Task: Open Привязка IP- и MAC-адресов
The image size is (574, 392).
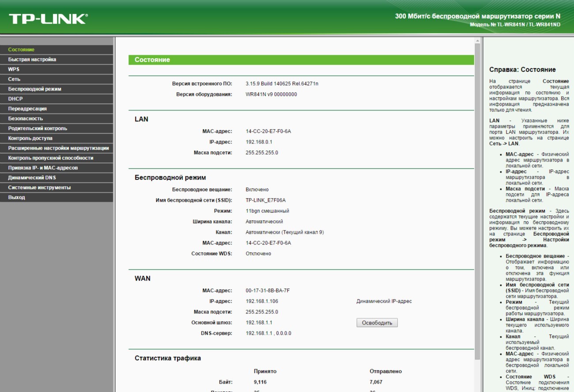Action: pos(43,168)
